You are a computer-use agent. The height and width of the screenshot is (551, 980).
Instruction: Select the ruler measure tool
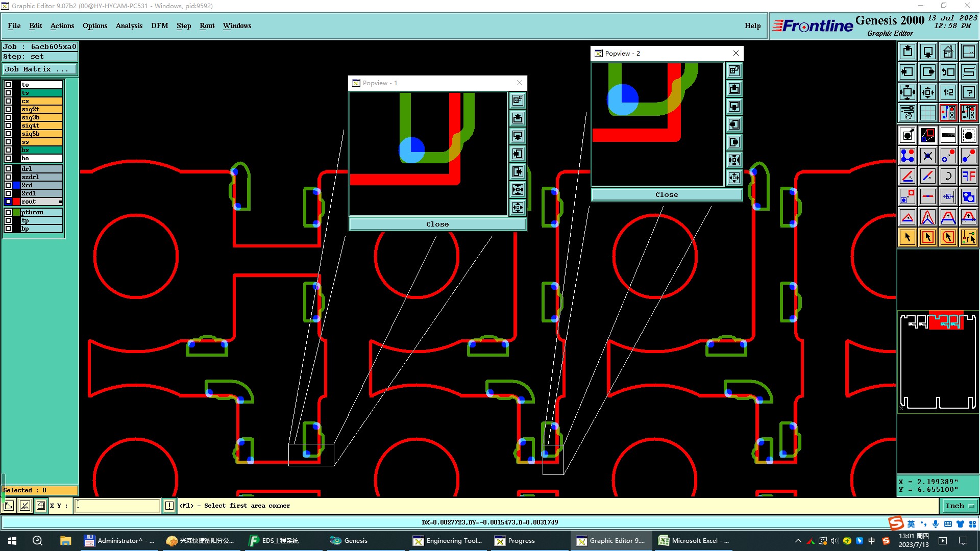tap(948, 135)
